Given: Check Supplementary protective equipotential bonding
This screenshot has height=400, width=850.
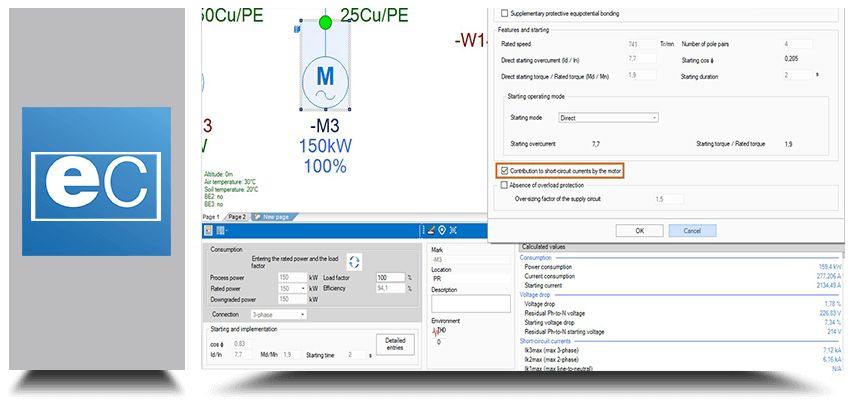Looking at the screenshot, I should pos(505,13).
